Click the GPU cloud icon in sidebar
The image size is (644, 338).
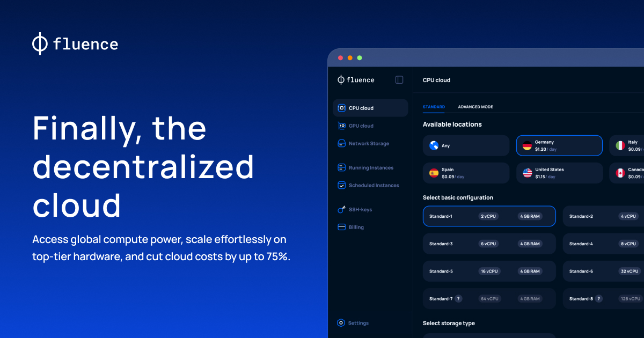[x=341, y=126]
